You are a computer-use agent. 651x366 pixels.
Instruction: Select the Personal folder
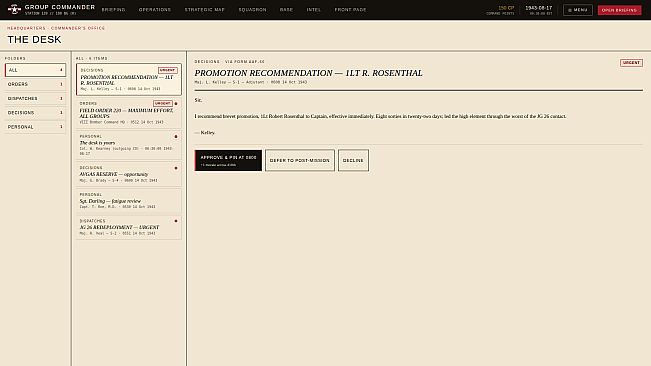click(35, 127)
